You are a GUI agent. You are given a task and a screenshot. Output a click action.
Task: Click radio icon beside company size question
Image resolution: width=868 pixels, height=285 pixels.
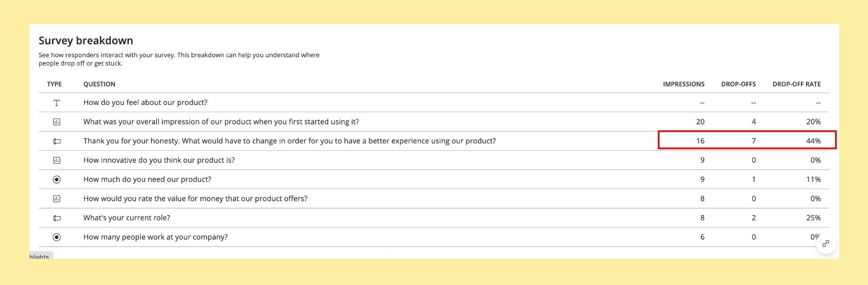coord(57,237)
